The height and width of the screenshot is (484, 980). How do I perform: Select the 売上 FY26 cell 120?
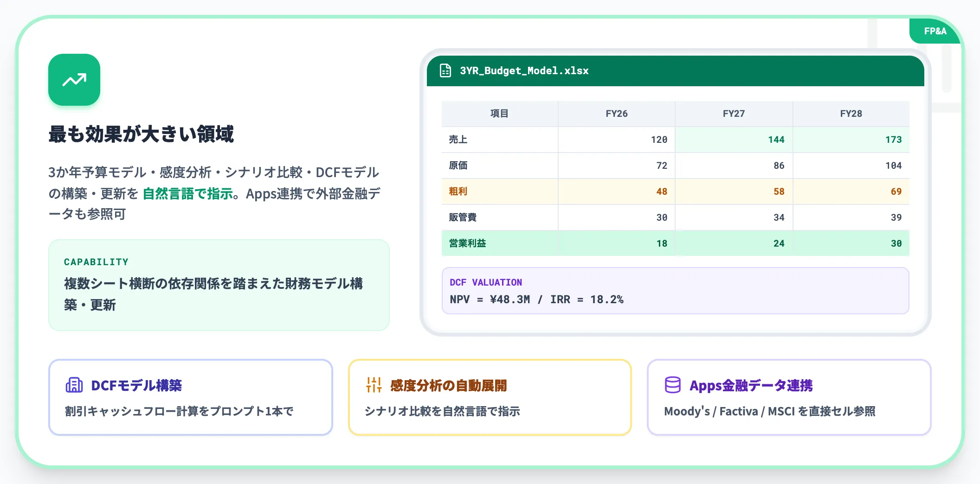617,140
